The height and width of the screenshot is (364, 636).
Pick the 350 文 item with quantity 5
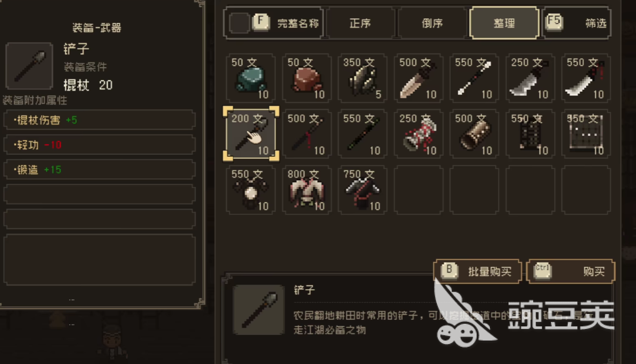pyautogui.click(x=363, y=78)
